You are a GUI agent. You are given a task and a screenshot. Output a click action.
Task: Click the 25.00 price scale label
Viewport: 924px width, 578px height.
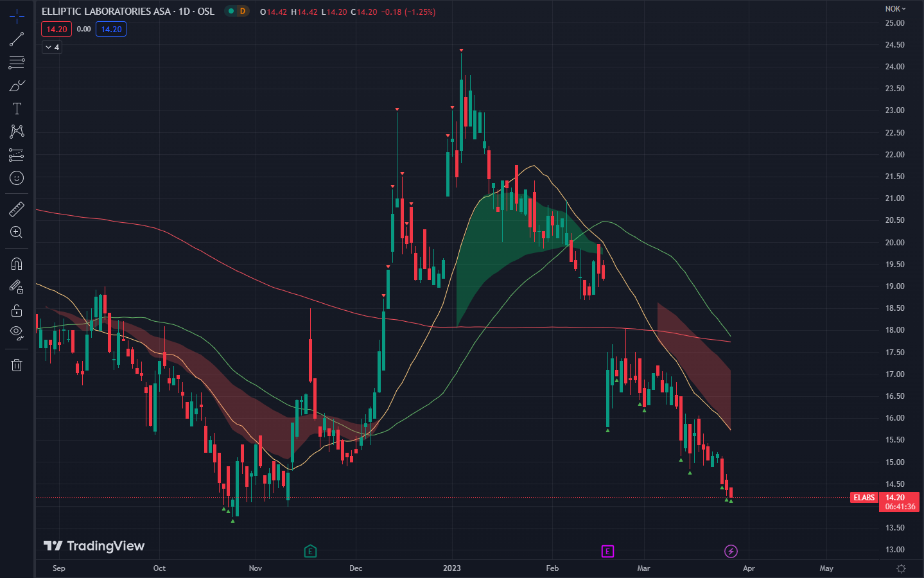pyautogui.click(x=894, y=23)
